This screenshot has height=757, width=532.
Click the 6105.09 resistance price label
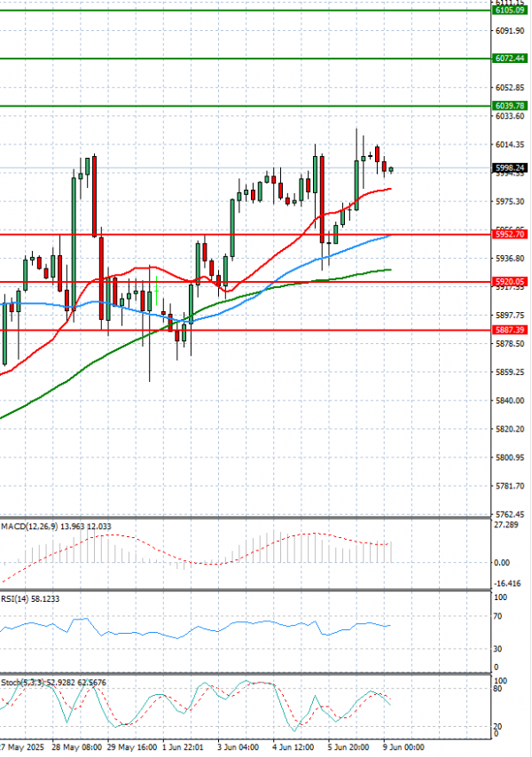[x=509, y=11]
